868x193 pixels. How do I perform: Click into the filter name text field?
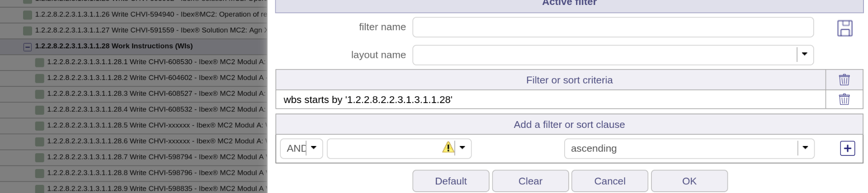613,27
